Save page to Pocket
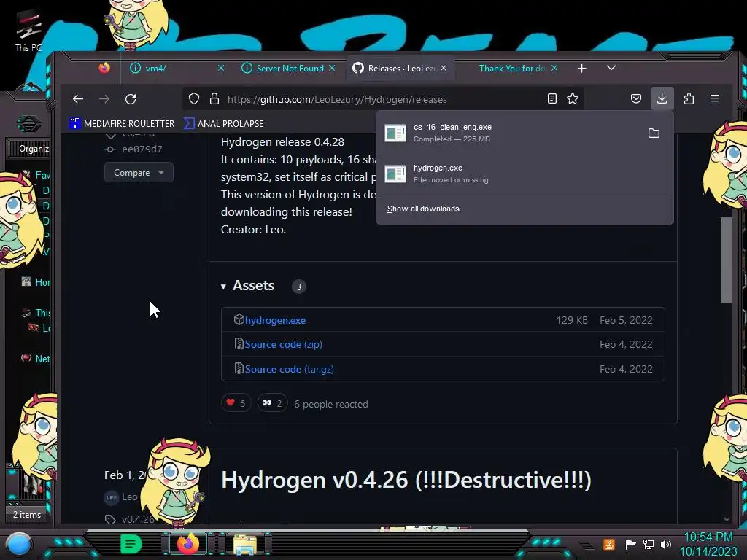The height and width of the screenshot is (560, 747). click(x=635, y=99)
